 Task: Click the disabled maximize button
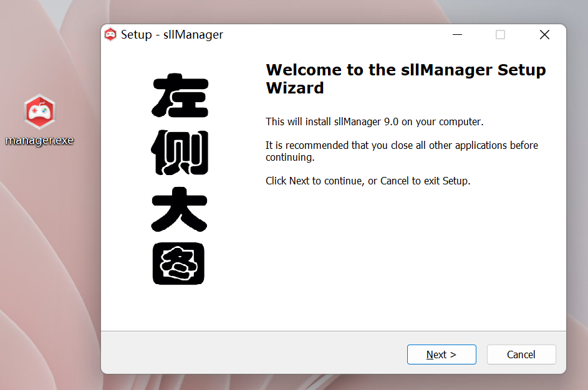500,35
